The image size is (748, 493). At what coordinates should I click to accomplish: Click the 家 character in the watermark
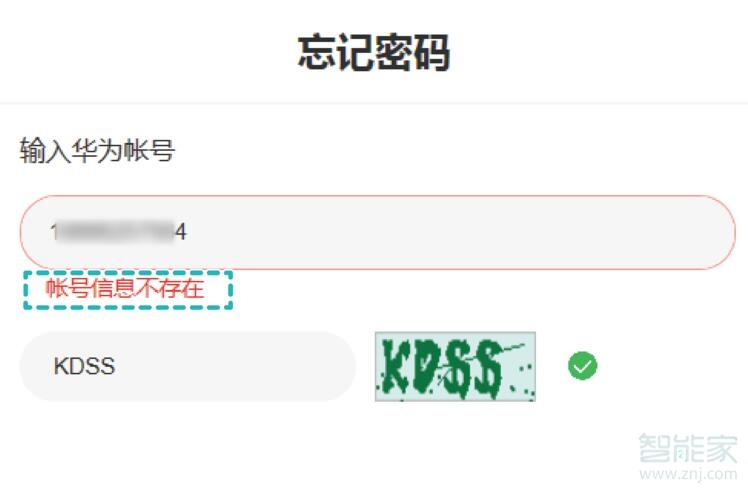(721, 448)
